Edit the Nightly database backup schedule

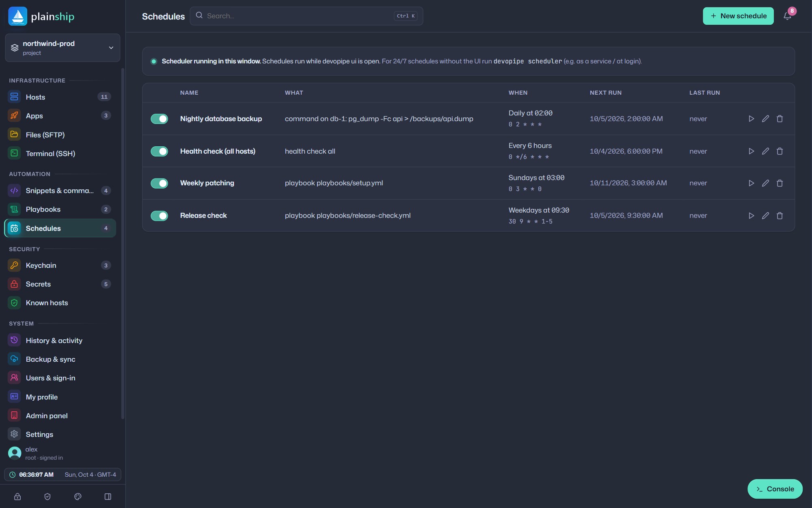click(765, 119)
